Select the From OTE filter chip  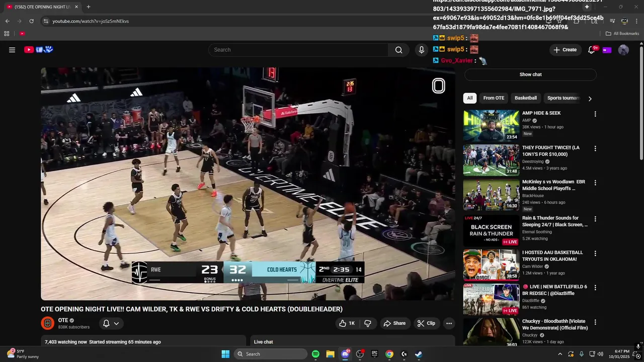(x=494, y=98)
